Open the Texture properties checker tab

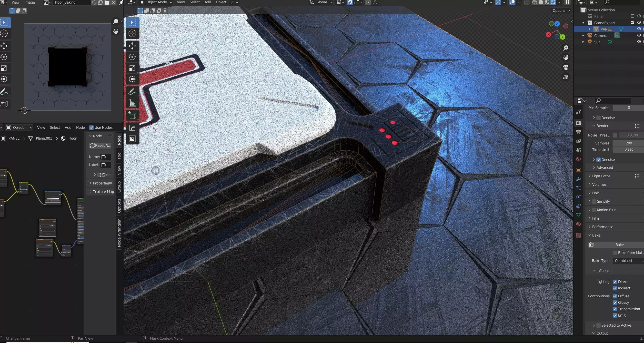click(578, 235)
